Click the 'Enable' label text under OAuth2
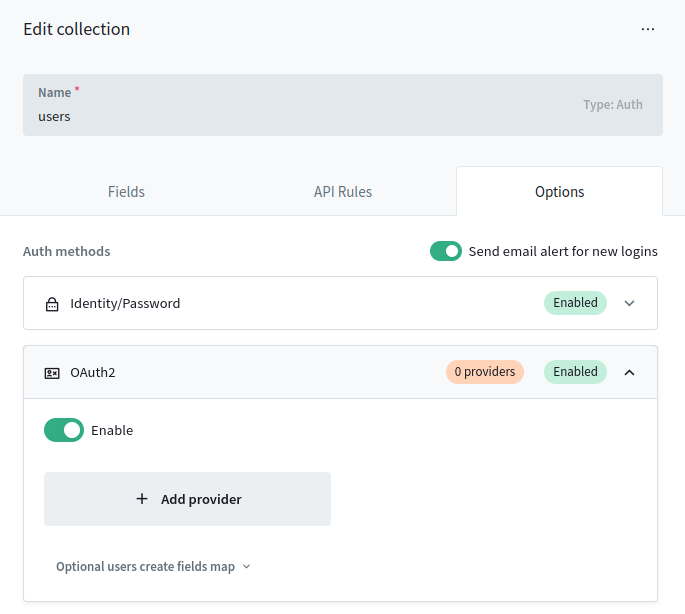This screenshot has height=614, width=685. click(x=112, y=431)
